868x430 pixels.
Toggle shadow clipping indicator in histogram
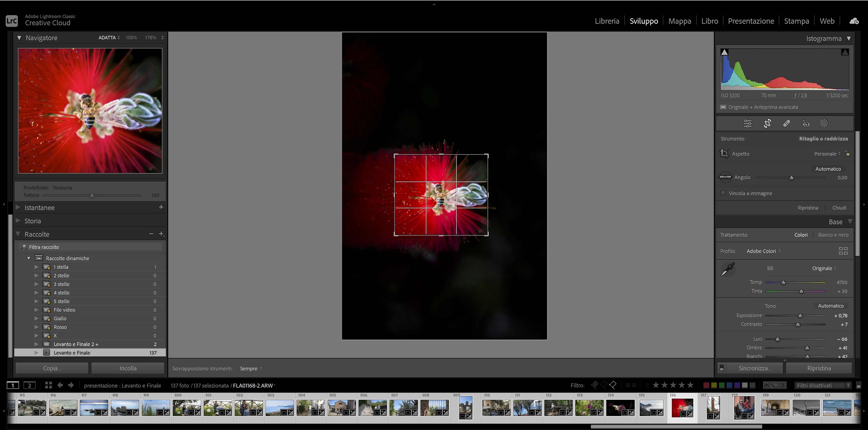(x=724, y=52)
